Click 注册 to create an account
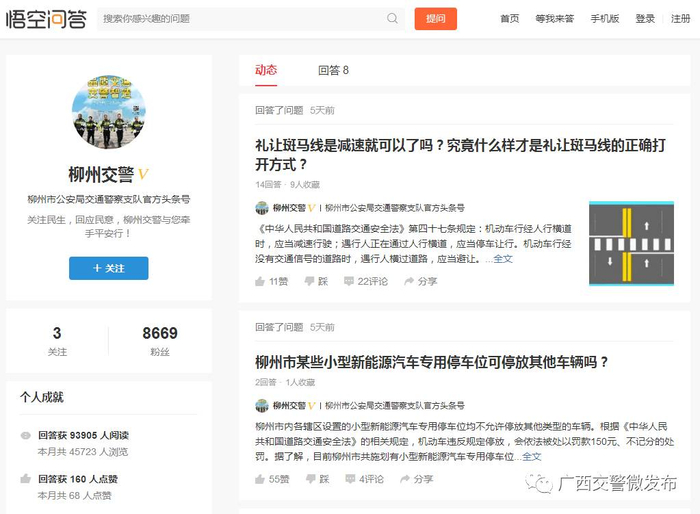 [x=680, y=19]
